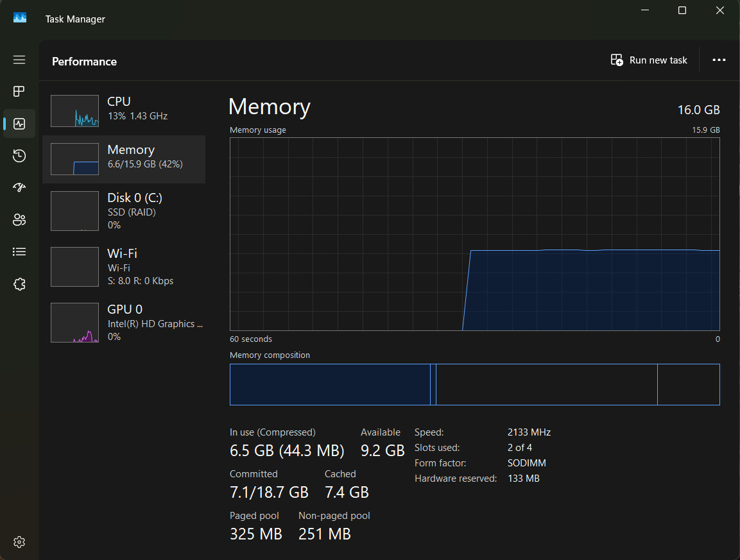Open Details page list icon

coord(19,252)
